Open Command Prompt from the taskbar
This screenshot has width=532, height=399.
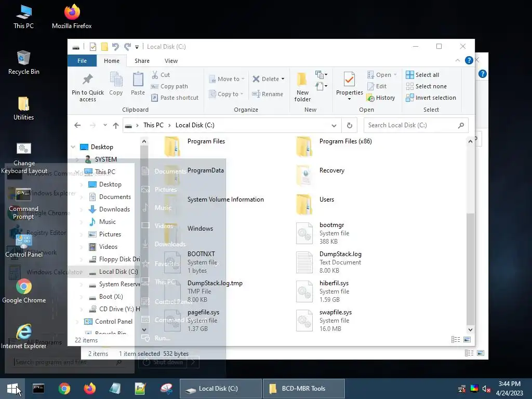(x=38, y=389)
